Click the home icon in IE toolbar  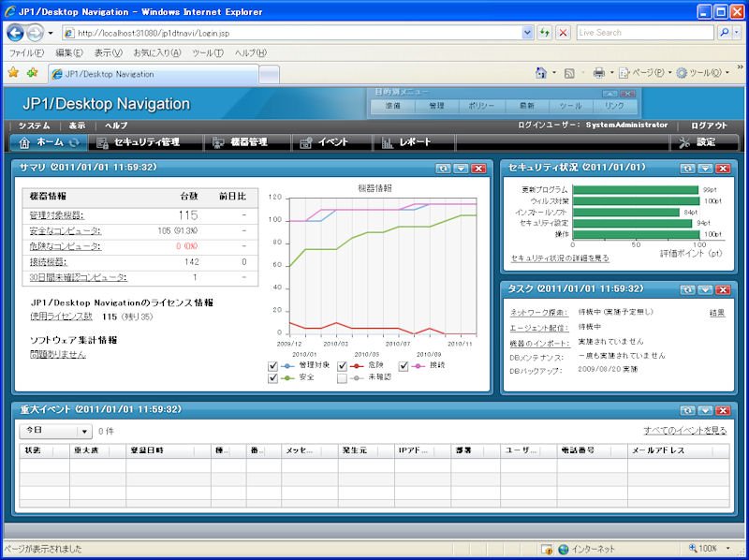tap(541, 73)
